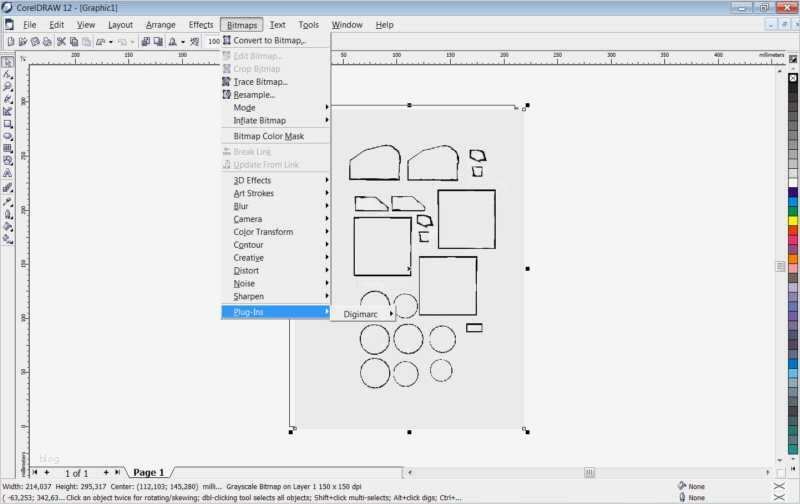Image resolution: width=800 pixels, height=504 pixels.
Task: Select the Shape tool
Action: pyautogui.click(x=8, y=74)
